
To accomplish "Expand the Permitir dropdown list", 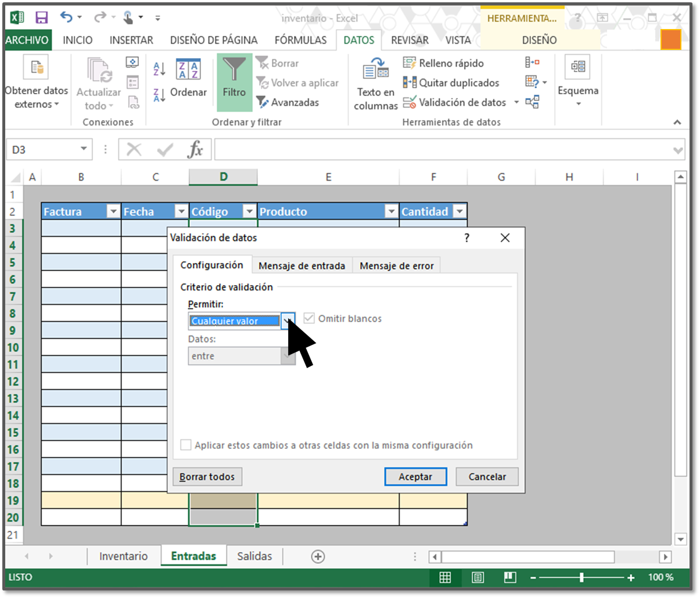I will tap(288, 320).
